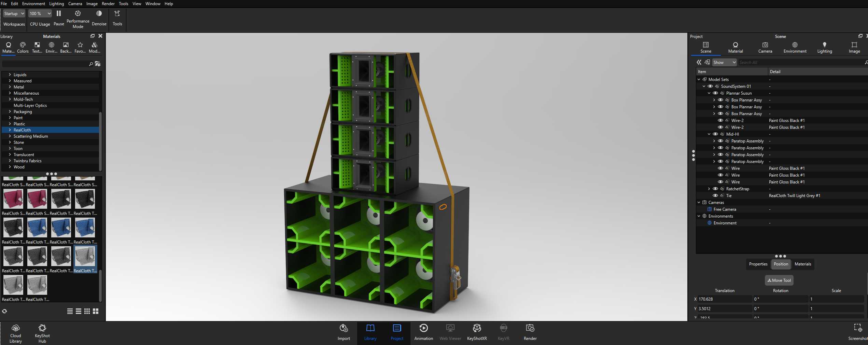Open the Environment menu
Viewport: 868px width, 345px height.
pyautogui.click(x=33, y=4)
